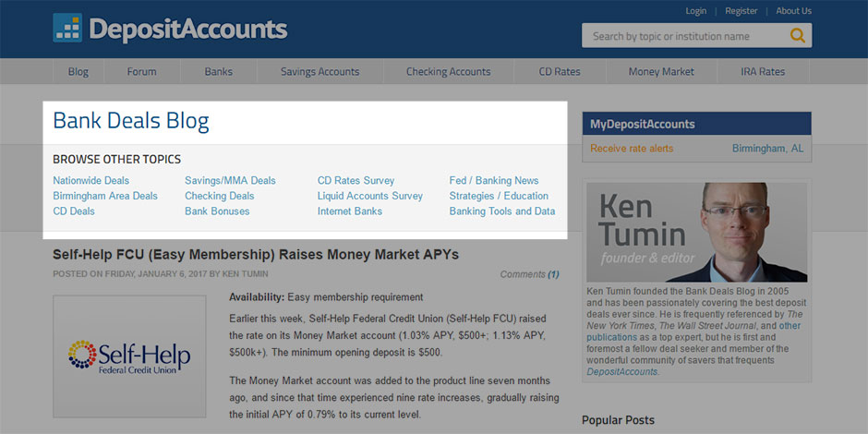Open the Bank Deals Blog heading
This screenshot has height=434, width=868.
coord(131,121)
